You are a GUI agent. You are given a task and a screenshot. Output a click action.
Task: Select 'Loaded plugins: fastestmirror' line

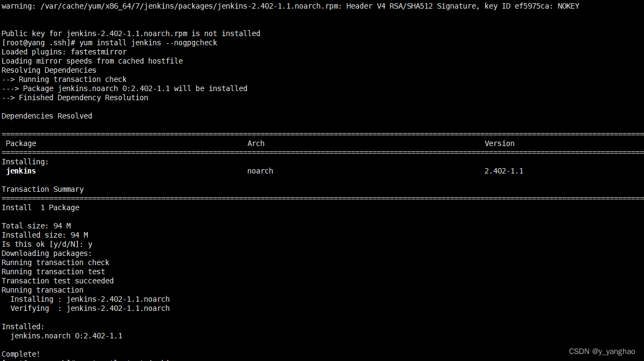pyautogui.click(x=64, y=52)
